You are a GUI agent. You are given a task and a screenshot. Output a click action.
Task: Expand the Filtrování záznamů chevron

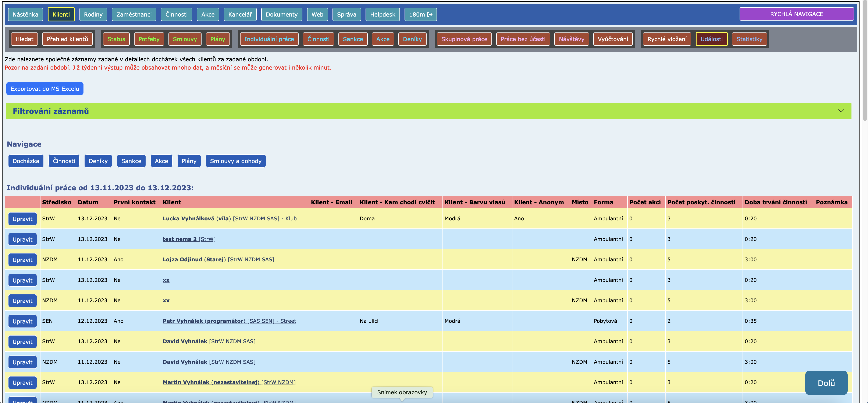click(841, 111)
